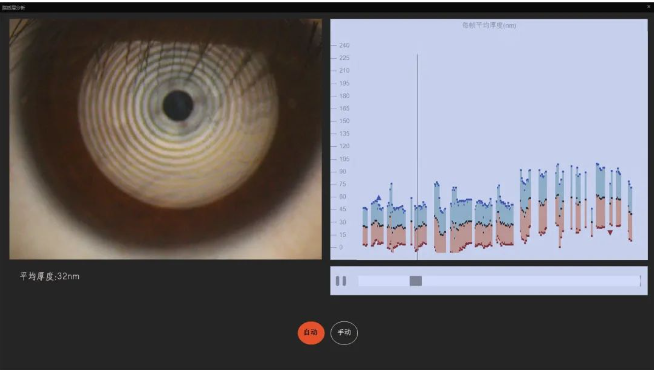Close the analysis window with the X
Screen dimensions: 654x370
(649, 7)
